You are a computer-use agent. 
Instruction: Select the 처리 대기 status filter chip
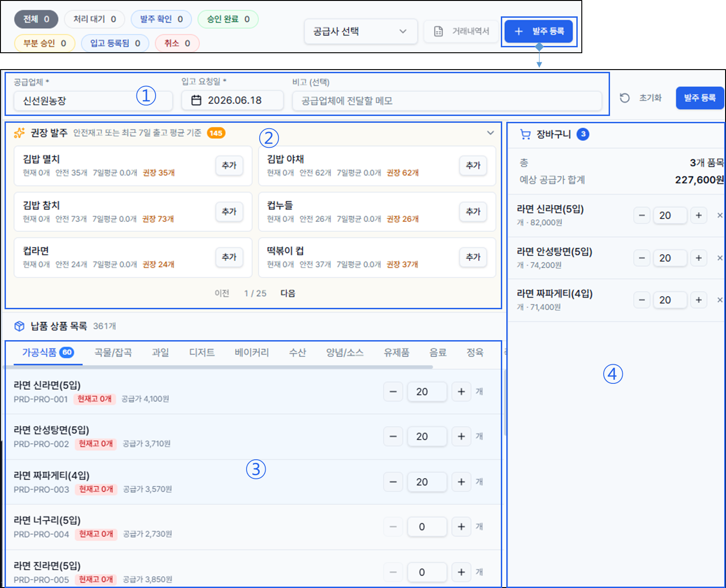click(x=95, y=19)
